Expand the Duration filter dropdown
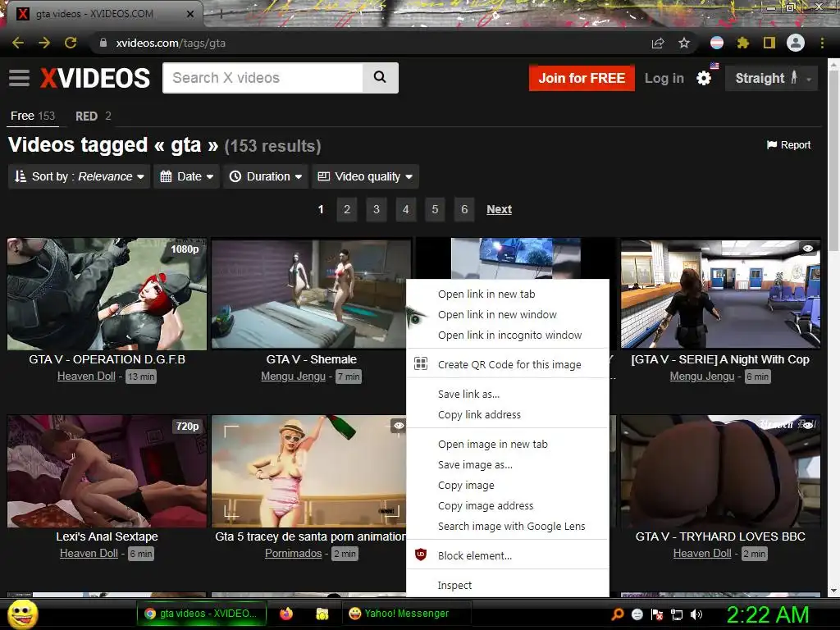 (266, 176)
